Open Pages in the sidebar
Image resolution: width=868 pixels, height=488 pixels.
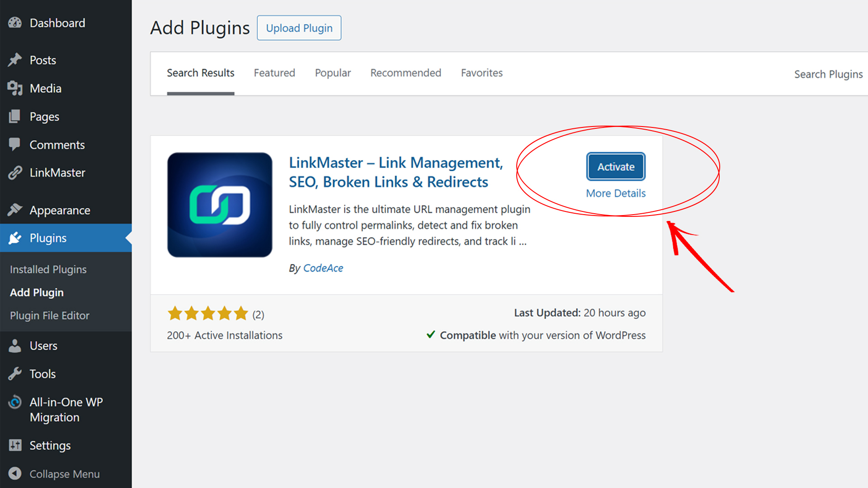pos(66,117)
